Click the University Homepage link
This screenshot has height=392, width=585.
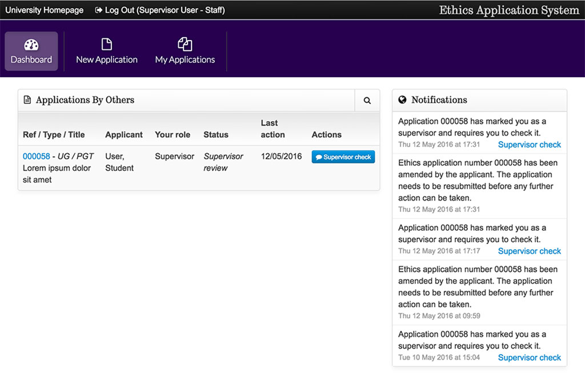[45, 10]
